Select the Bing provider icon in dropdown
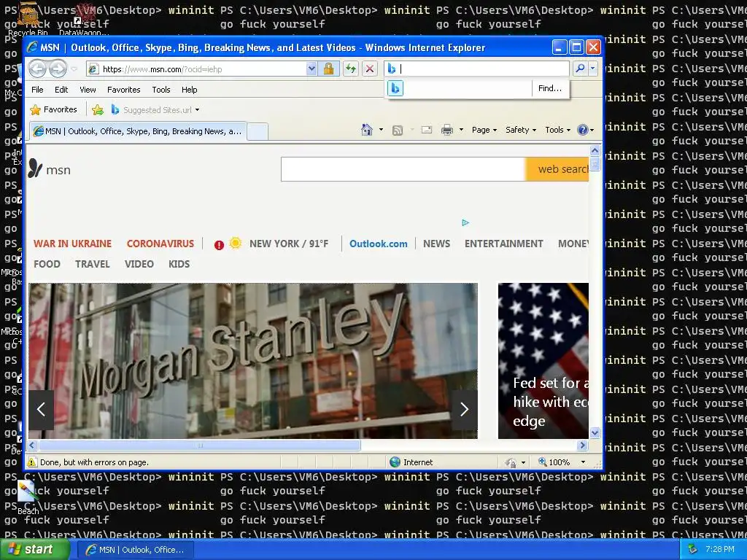 [395, 88]
